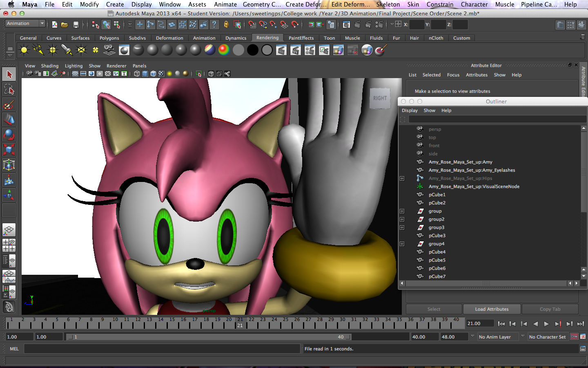Viewport: 588px width, 368px height.
Task: Create a Point Light from the shelf
Action: coord(52,50)
